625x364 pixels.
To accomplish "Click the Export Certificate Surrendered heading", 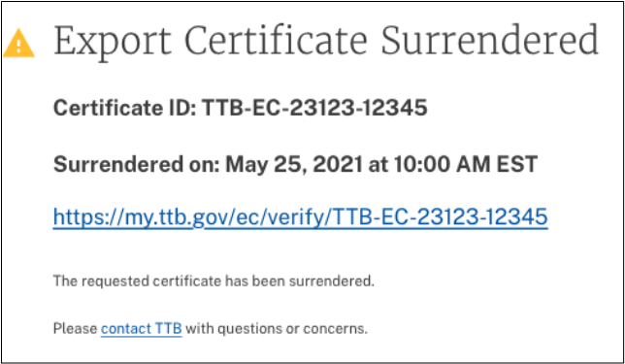I will coord(326,41).
